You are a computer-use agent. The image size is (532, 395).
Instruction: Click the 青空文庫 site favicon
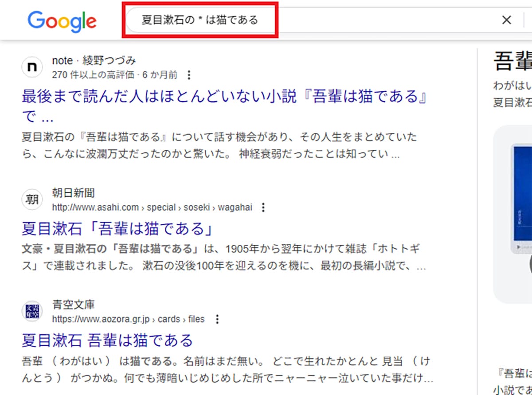coord(31,312)
